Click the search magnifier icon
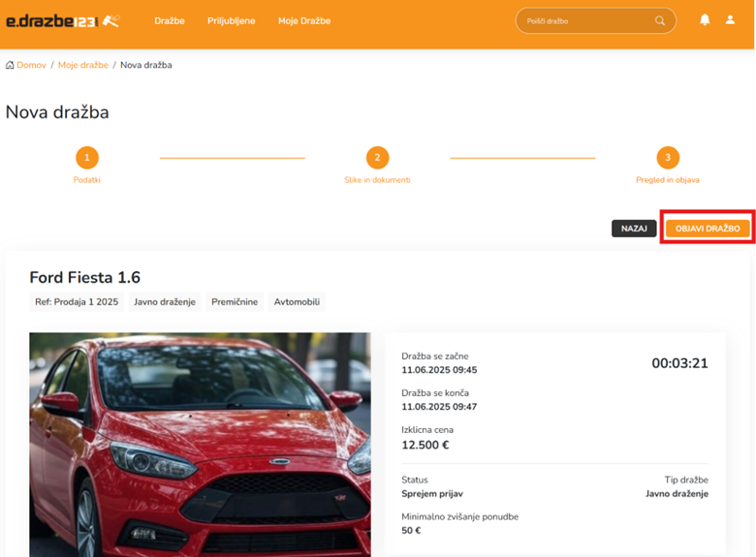Viewport: 756px width, 557px height. pos(660,20)
